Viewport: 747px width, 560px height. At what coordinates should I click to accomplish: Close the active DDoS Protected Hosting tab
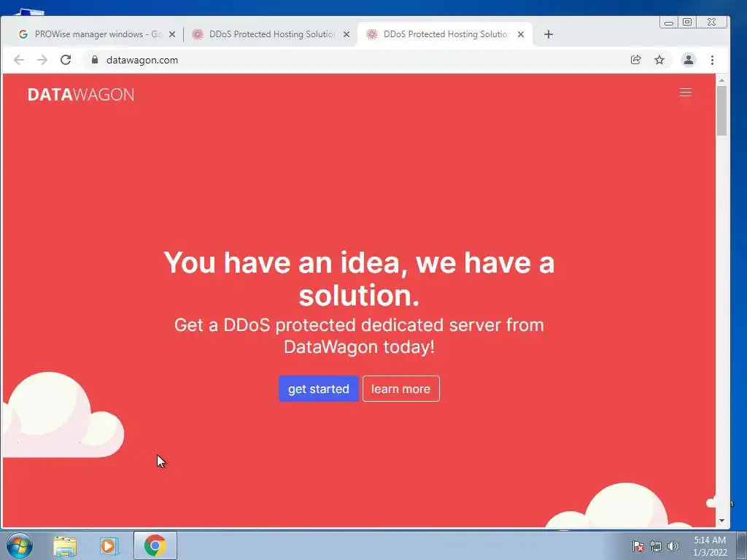click(521, 34)
